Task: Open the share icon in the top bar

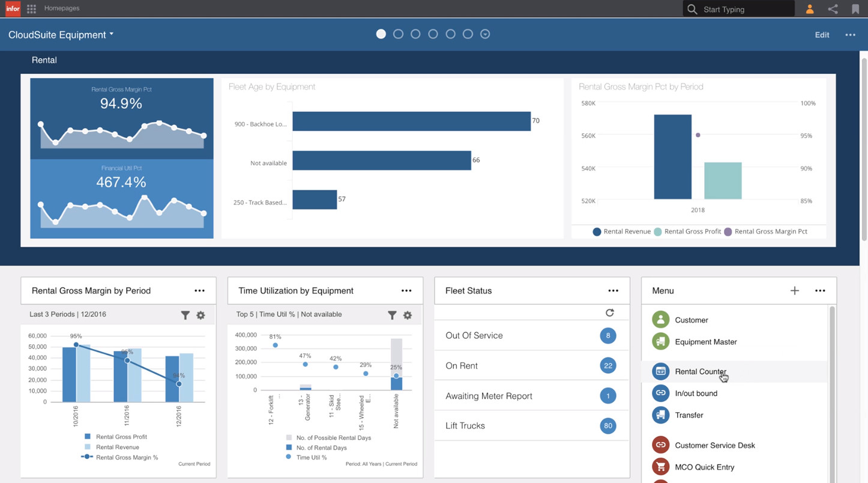Action: (833, 8)
